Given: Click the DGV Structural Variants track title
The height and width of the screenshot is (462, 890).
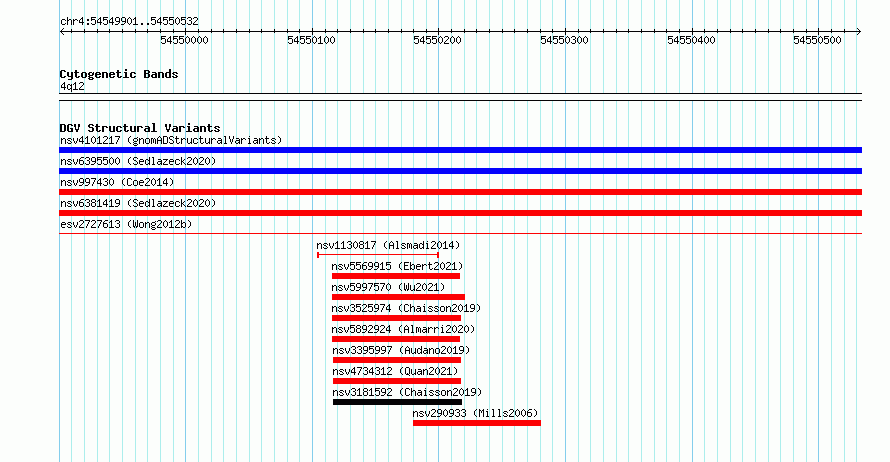Looking at the screenshot, I should point(140,128).
